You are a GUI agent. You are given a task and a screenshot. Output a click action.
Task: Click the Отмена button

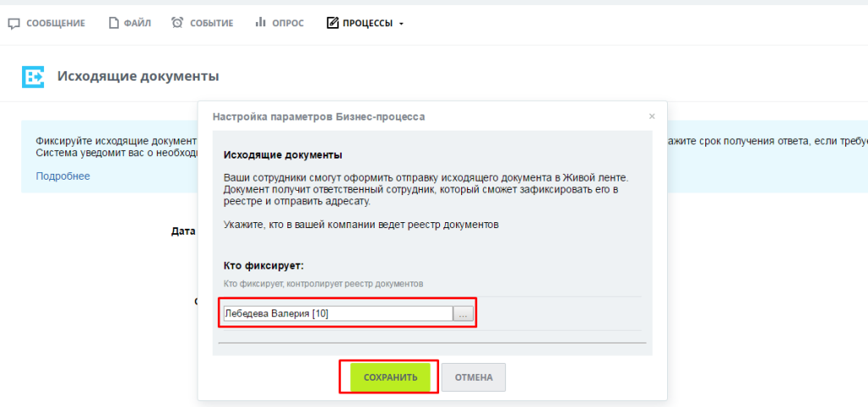click(x=473, y=377)
